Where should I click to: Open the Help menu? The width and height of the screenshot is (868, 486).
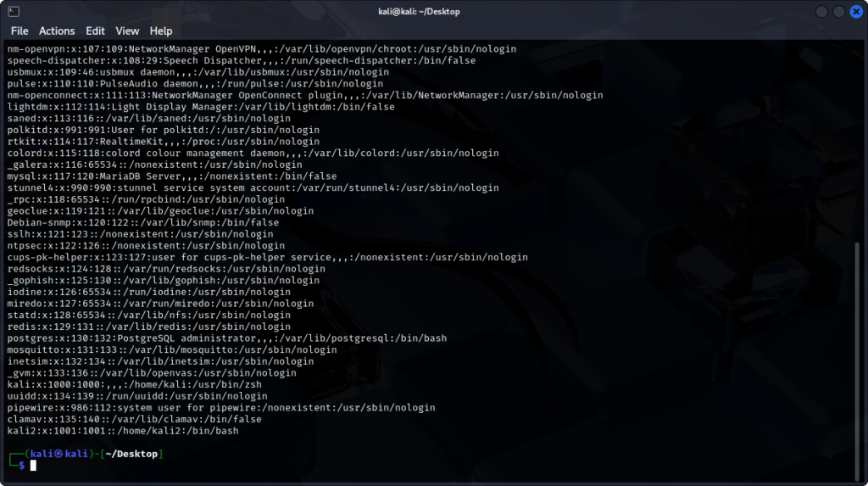161,31
